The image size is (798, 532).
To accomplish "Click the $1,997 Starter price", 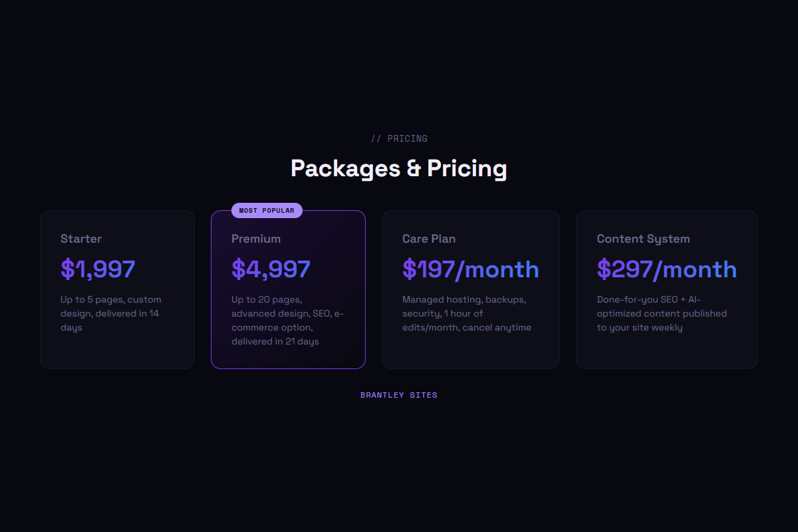I will pos(98,269).
